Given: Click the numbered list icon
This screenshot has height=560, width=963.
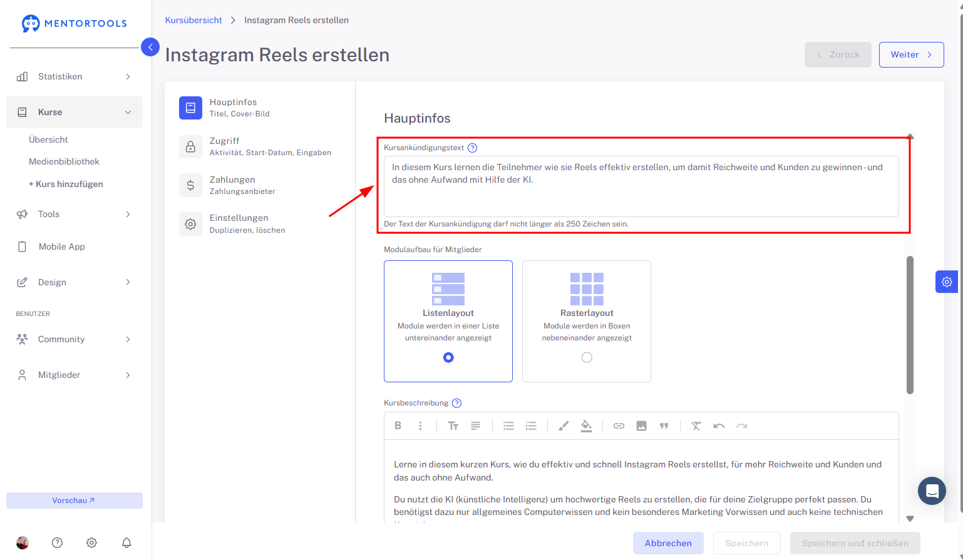Looking at the screenshot, I should click(531, 425).
